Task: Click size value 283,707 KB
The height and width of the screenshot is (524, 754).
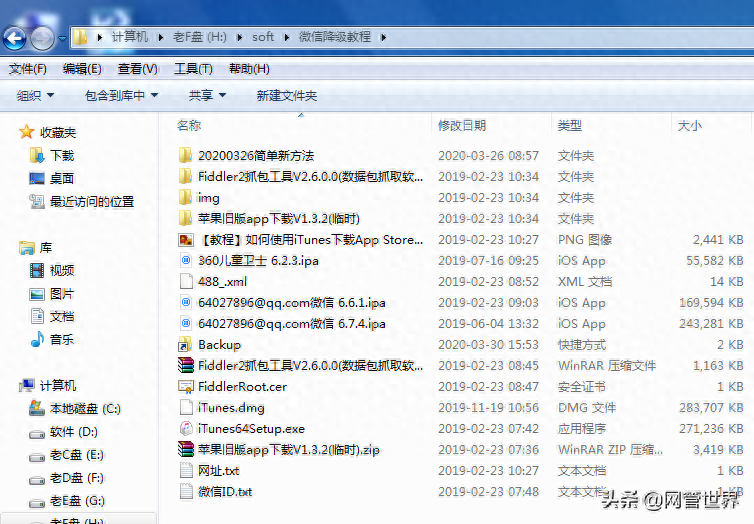Action: (711, 408)
